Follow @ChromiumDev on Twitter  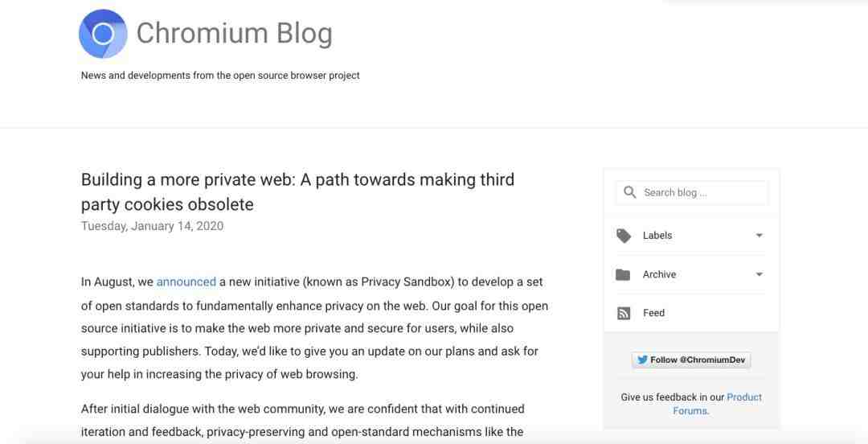point(691,360)
